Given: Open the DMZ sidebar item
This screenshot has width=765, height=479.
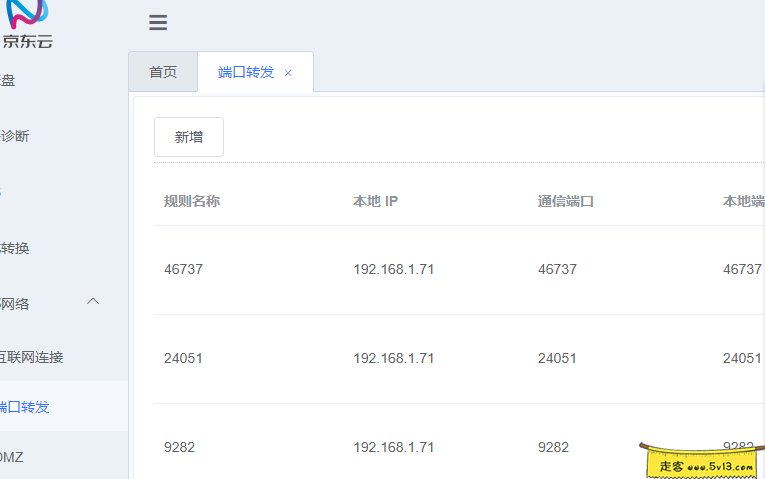Looking at the screenshot, I should click(11, 457).
